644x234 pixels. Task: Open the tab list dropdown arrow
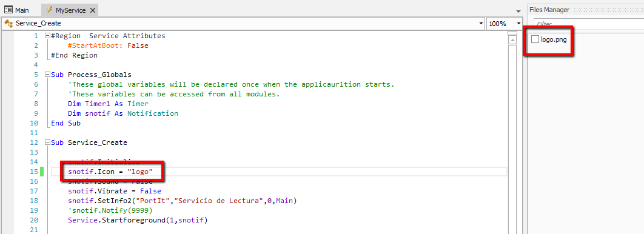(518, 11)
